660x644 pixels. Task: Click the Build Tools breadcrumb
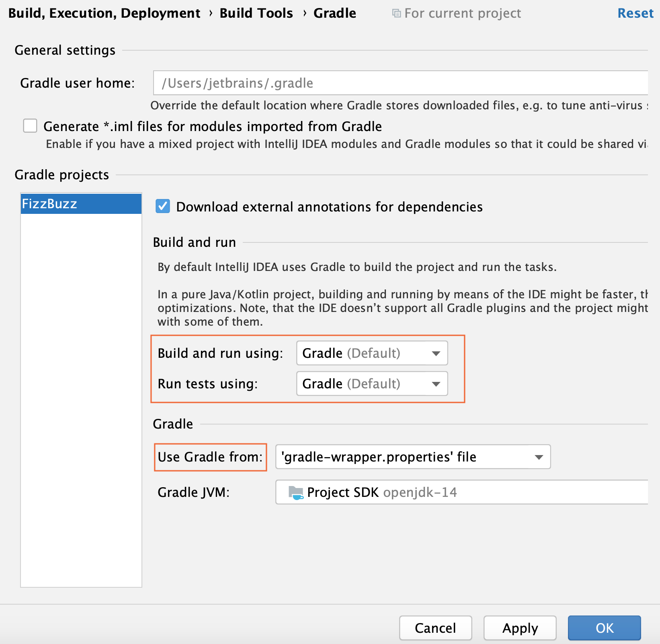[x=256, y=13]
